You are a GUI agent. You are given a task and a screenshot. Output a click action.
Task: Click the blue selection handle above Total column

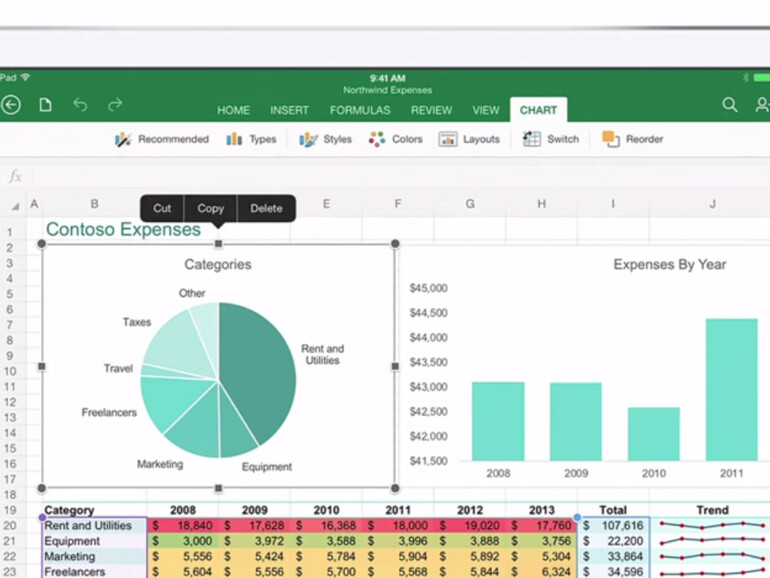pos(578,517)
